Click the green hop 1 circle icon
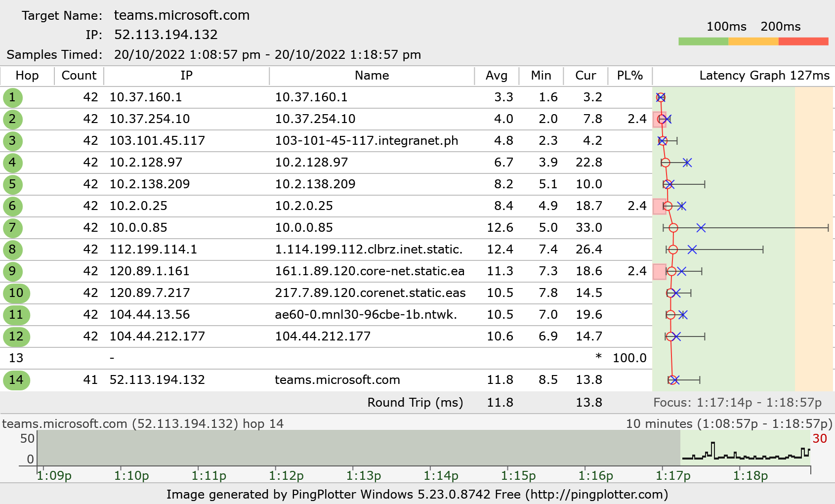835x504 pixels. coord(12,97)
